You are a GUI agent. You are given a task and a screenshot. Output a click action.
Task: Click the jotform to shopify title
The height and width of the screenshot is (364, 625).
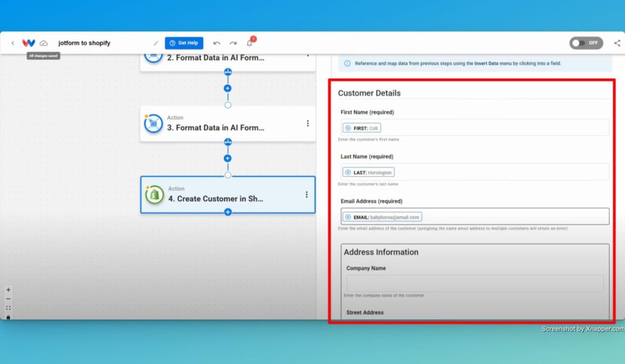tap(84, 43)
